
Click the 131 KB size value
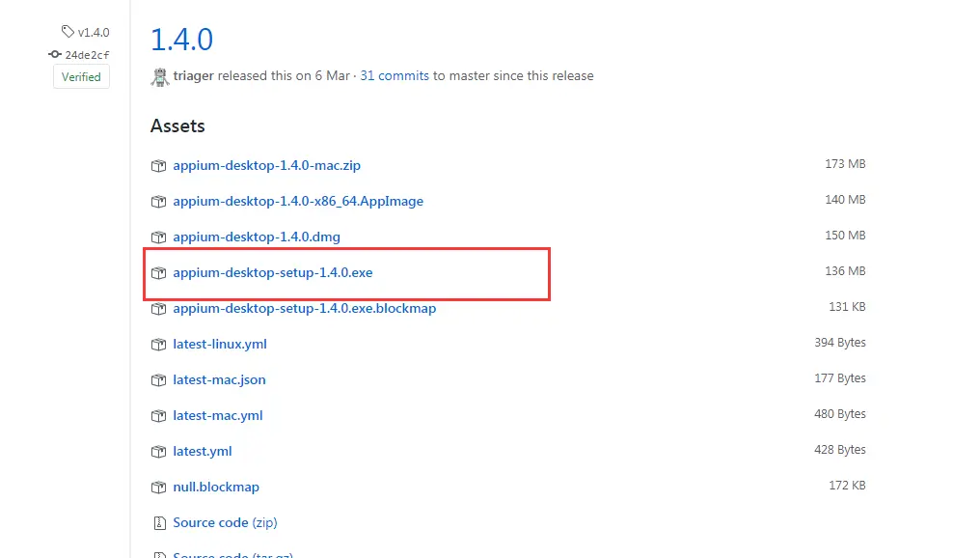[847, 307]
